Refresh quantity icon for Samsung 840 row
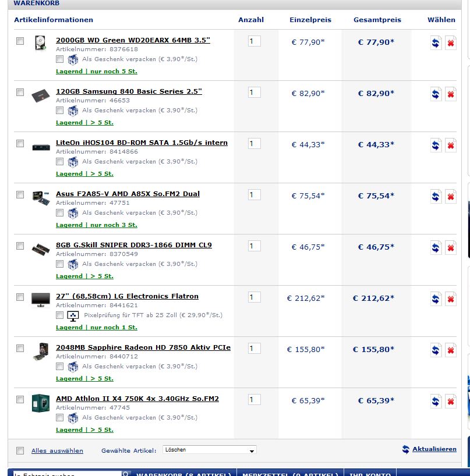This screenshot has height=476, width=470. (436, 94)
